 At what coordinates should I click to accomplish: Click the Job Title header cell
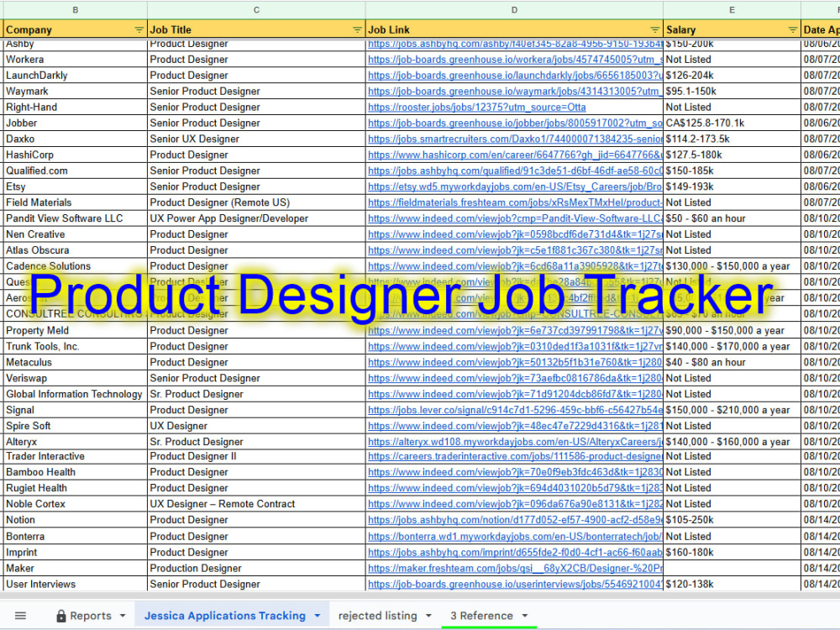point(256,30)
